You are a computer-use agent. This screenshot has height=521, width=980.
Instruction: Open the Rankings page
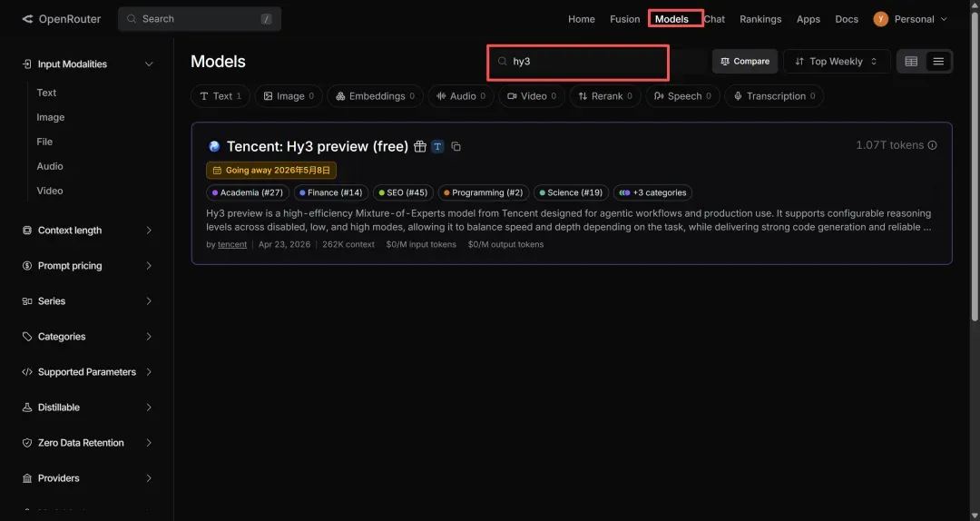point(760,19)
